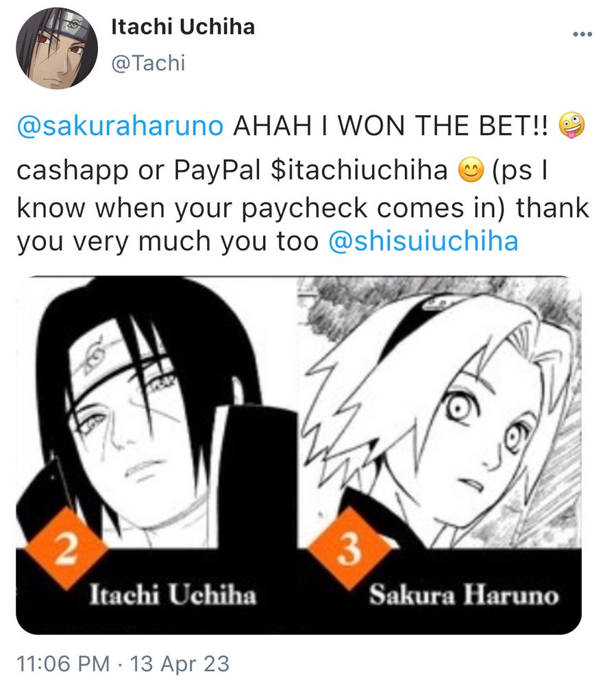Click Itachi Uchiha's profile avatar
The width and height of the screenshot is (616, 685).
(57, 49)
